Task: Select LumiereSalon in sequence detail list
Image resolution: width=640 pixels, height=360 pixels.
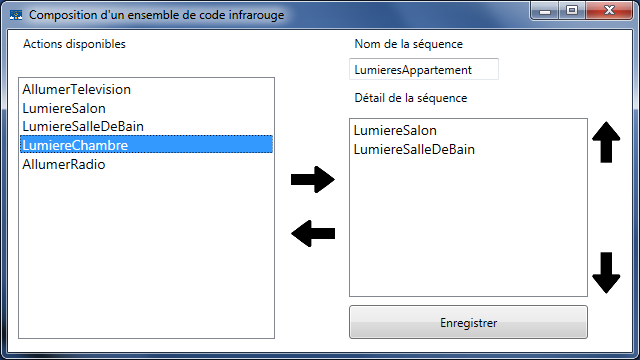Action: click(468, 130)
